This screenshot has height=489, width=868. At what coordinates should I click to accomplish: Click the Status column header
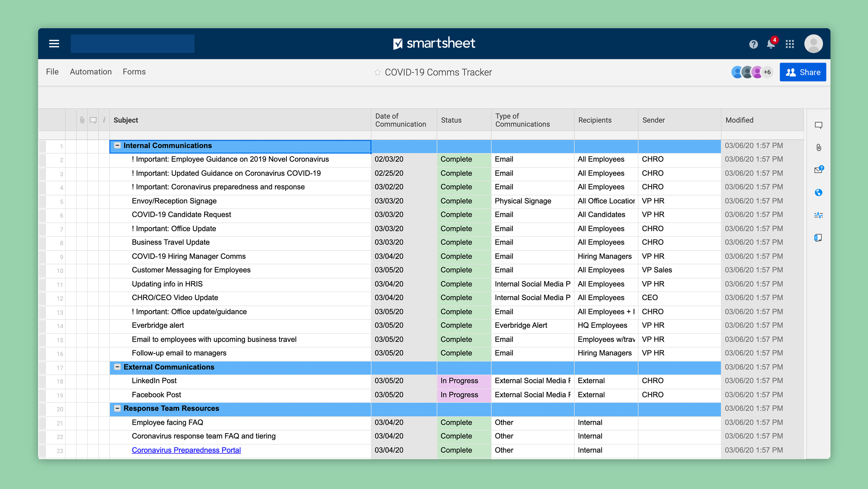[x=451, y=120]
